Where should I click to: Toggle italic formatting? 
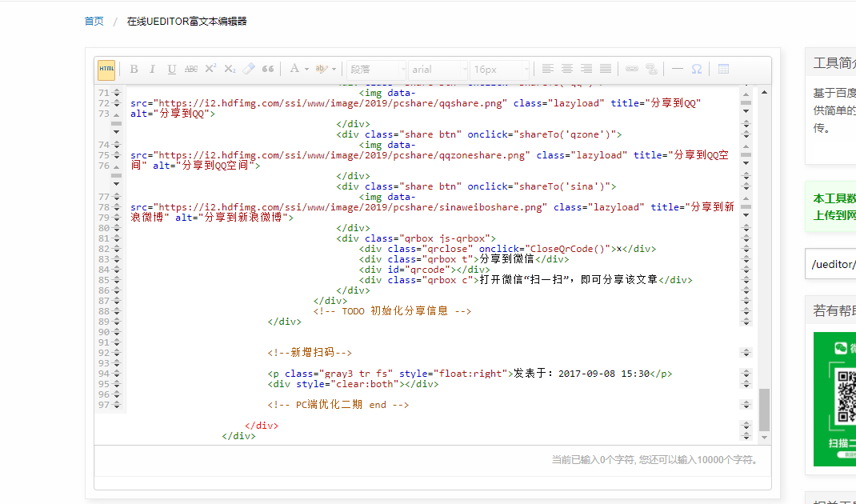click(152, 70)
